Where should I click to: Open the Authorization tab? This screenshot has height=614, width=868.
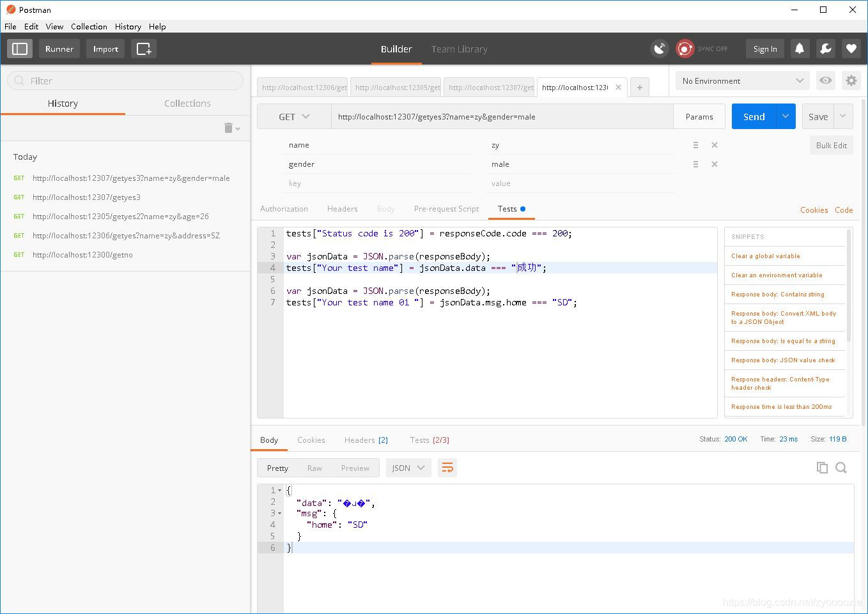(x=284, y=209)
